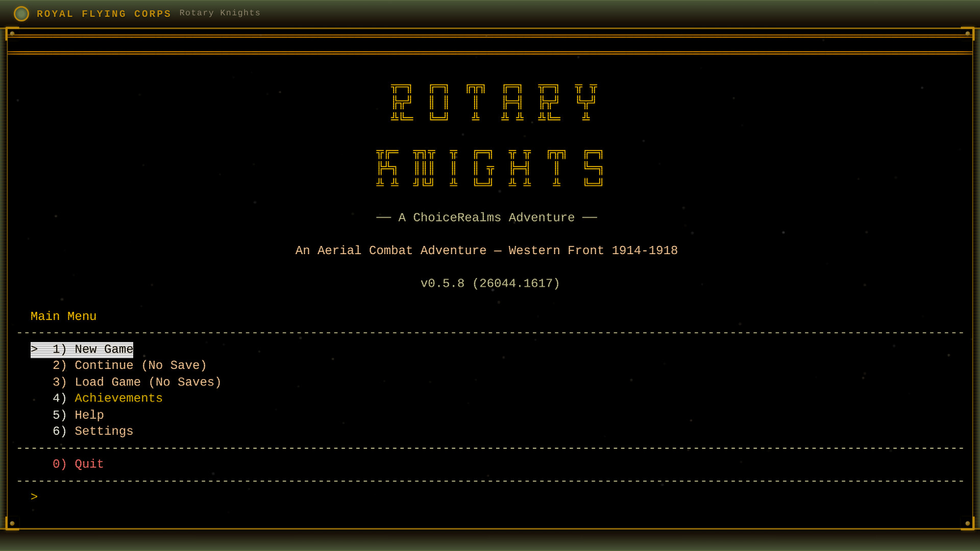Viewport: 980px width, 551px height.
Task: Click the ROYAL FLYING CORPS header title
Action: (104, 14)
